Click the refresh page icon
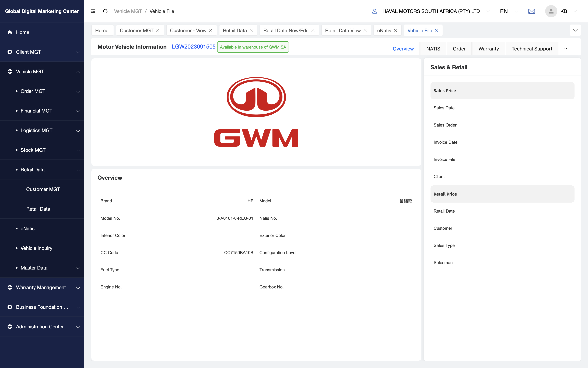 (x=105, y=11)
